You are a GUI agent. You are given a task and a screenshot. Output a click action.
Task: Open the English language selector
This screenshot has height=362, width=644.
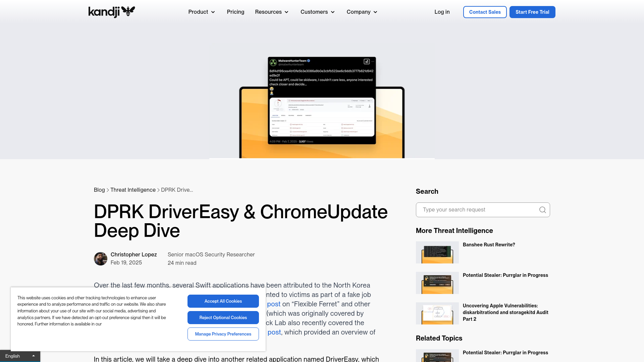20,356
